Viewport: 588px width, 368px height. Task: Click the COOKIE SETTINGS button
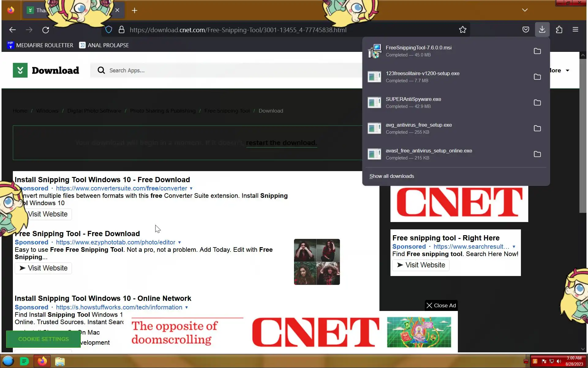tap(43, 339)
